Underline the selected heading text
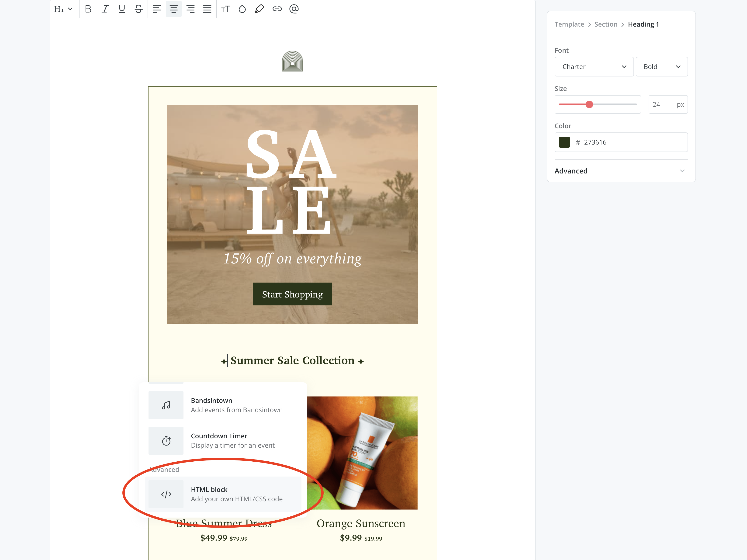Screen dimensions: 747x560 click(x=122, y=9)
